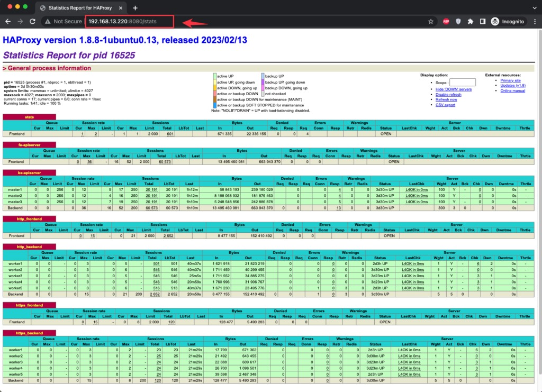The image size is (542, 392).
Task: Click the be-apiserver proxy title
Action: [x=30, y=172]
